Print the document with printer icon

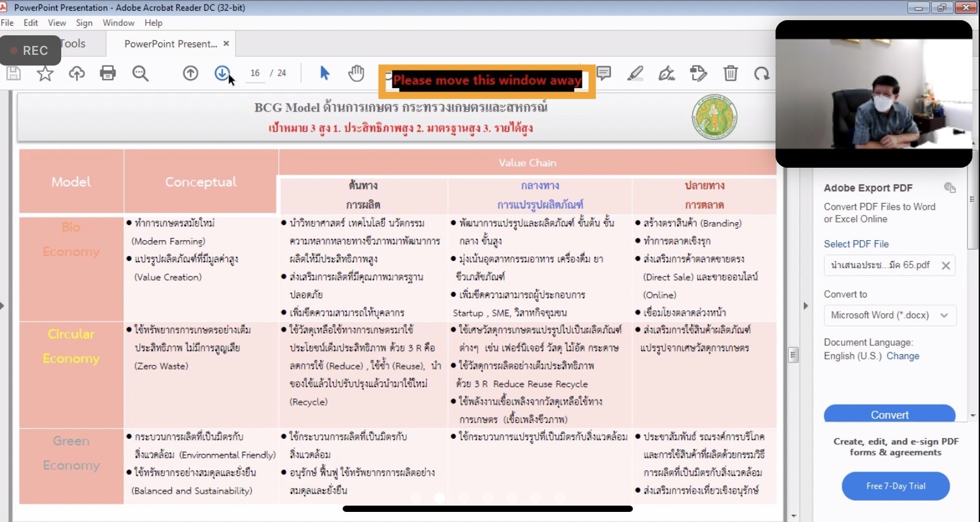pos(108,73)
